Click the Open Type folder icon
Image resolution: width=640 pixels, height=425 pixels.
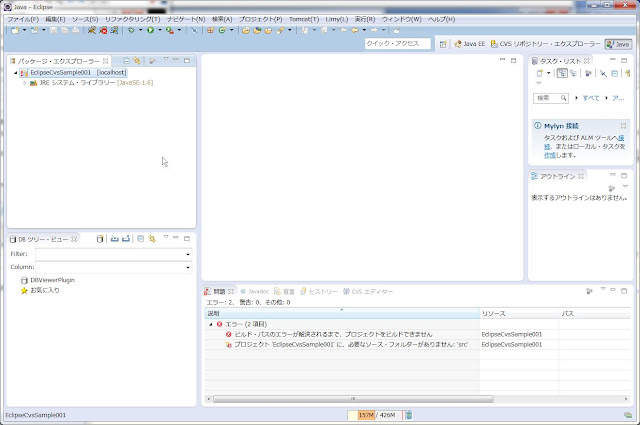[x=246, y=30]
